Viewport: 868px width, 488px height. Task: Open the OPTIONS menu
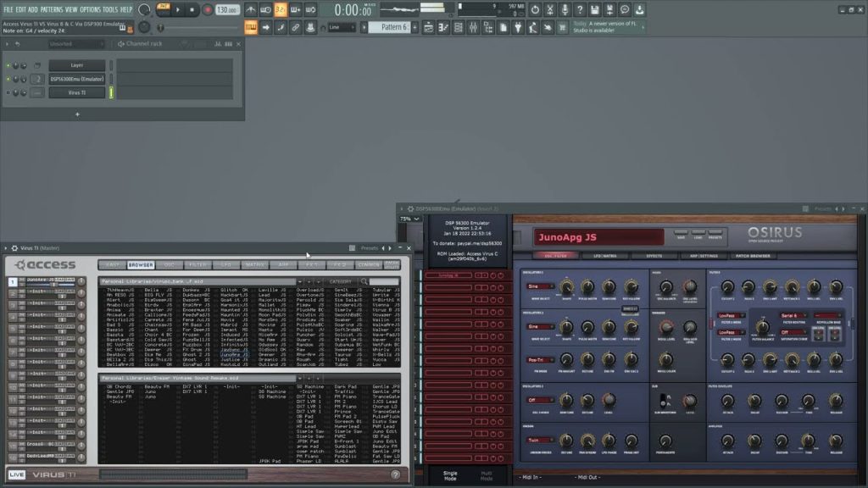tap(90, 9)
